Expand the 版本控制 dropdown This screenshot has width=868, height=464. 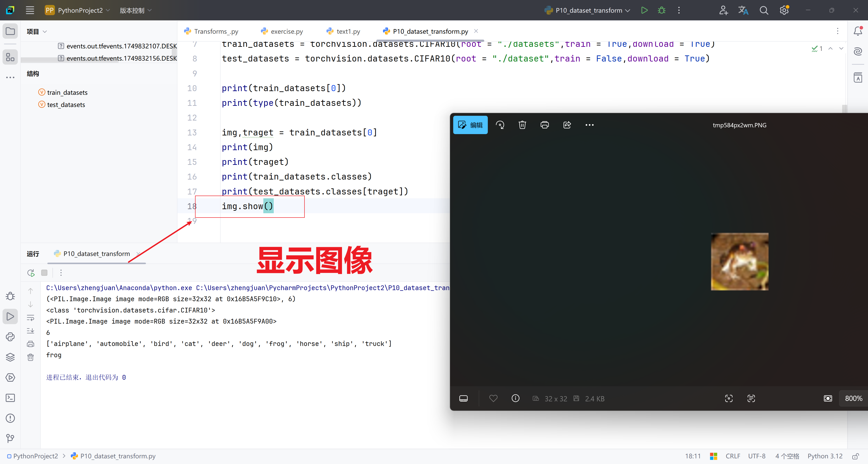[x=135, y=10]
